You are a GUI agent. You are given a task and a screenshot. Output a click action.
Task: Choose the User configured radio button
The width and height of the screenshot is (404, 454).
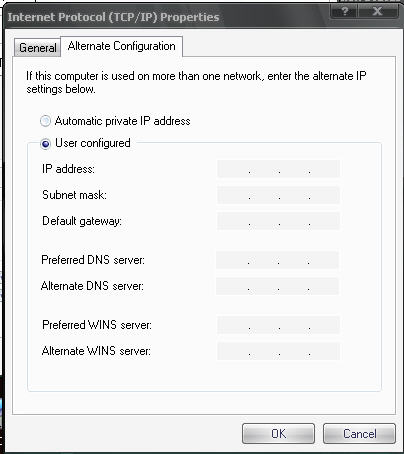[x=46, y=144]
